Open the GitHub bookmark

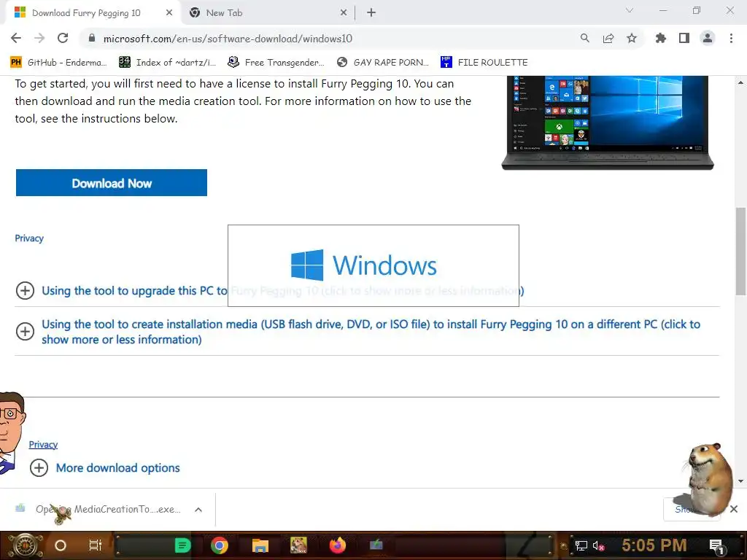coord(58,63)
